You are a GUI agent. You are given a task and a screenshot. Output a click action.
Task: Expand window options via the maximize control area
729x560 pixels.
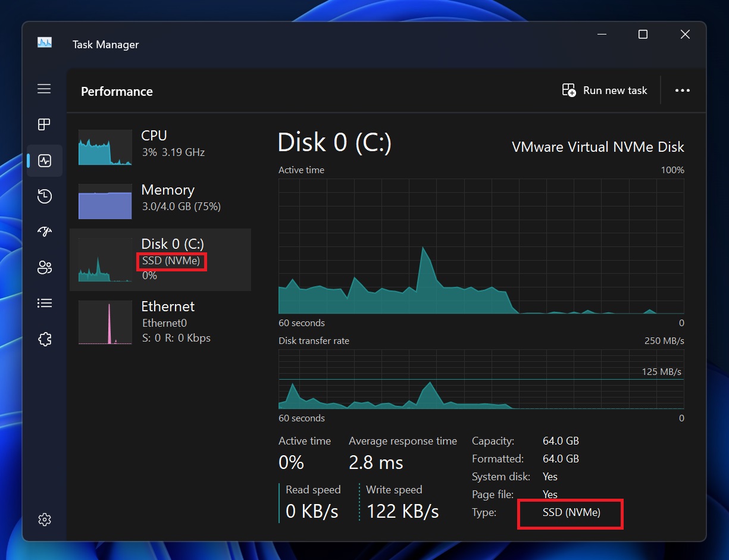pos(643,35)
